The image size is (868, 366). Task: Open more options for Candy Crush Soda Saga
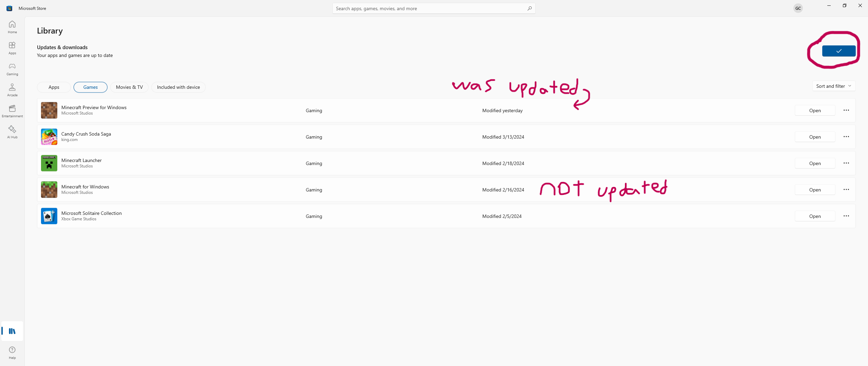846,137
